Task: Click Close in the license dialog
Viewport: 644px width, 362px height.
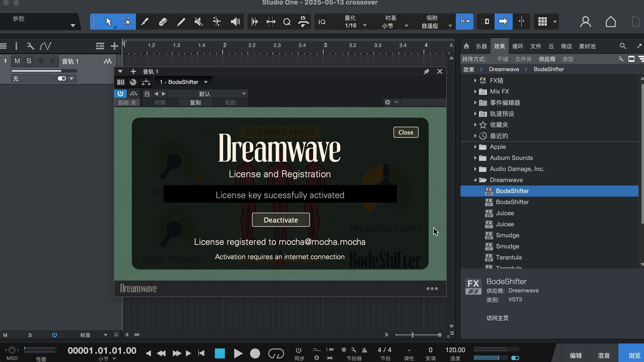Action: point(406,132)
